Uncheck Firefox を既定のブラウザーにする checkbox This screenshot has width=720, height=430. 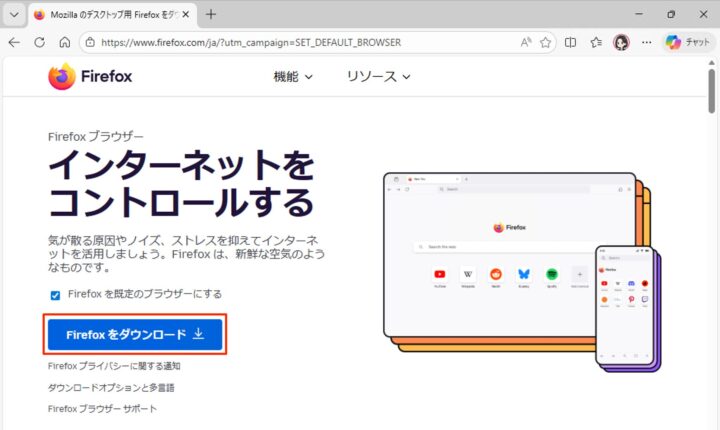55,295
